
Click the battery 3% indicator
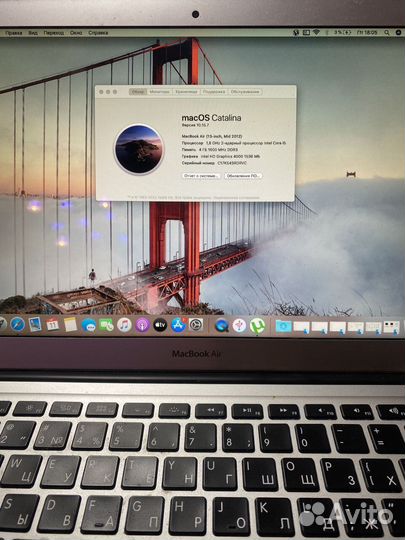[342, 32]
